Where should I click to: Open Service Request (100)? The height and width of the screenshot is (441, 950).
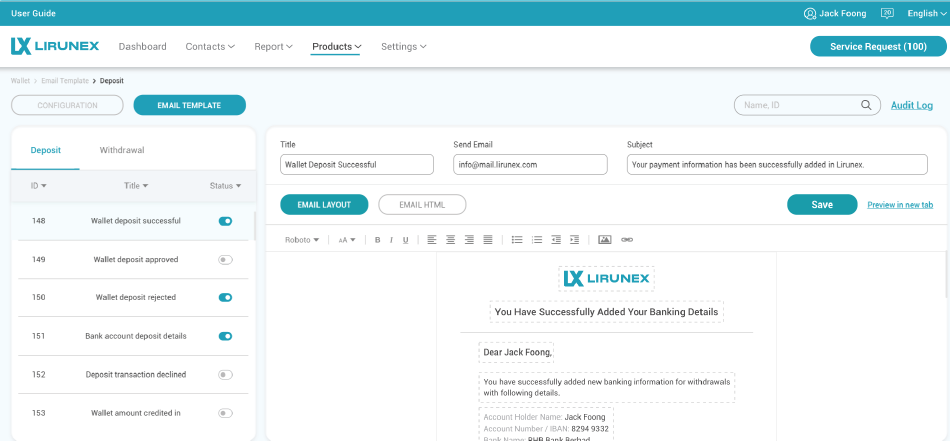click(878, 47)
